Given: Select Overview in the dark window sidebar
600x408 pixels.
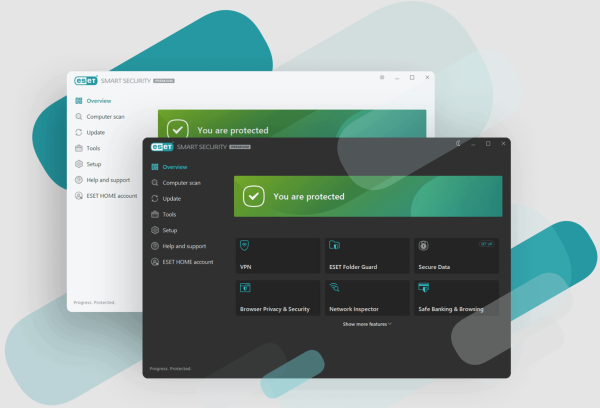Looking at the screenshot, I should tap(169, 167).
